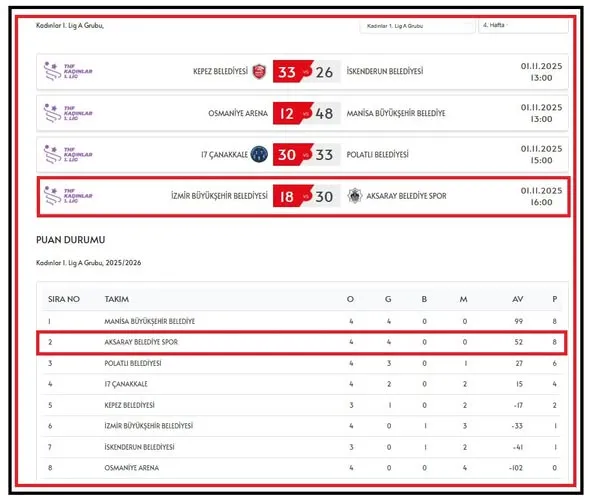Select İzmir Büyükşehir Belediyesi name in match list
The width and height of the screenshot is (590, 500).
pyautogui.click(x=219, y=196)
